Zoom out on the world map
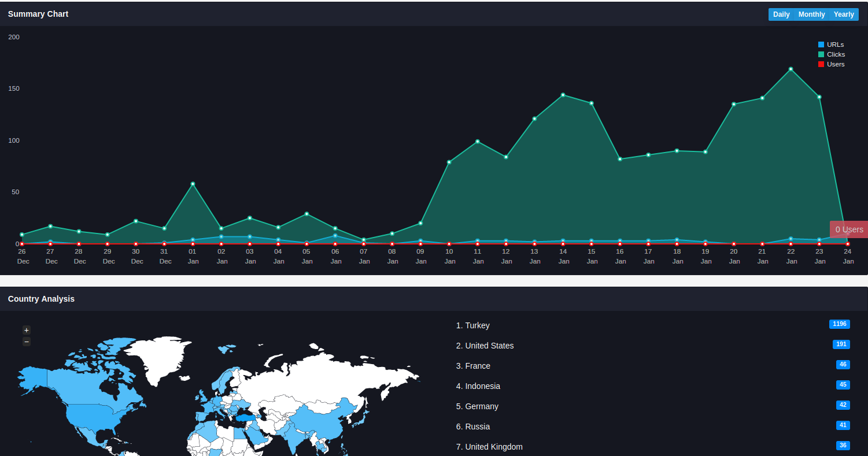The width and height of the screenshot is (868, 456). click(27, 342)
